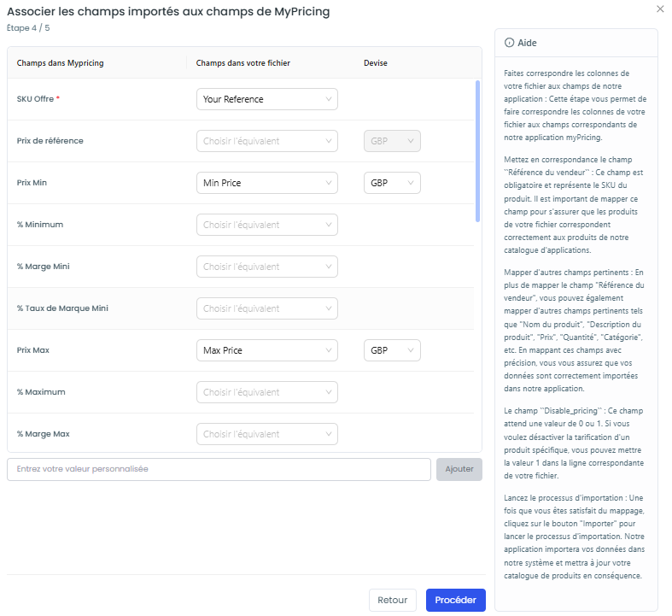Select a column for % Taux de Marque Mini
Image resolution: width=672 pixels, height=616 pixels.
point(266,308)
